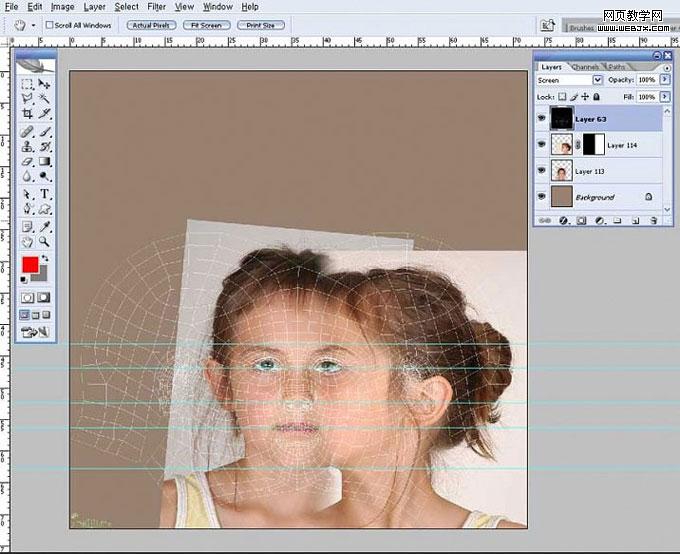The height and width of the screenshot is (554, 680).
Task: Select the Gradient tool
Action: pos(44,162)
